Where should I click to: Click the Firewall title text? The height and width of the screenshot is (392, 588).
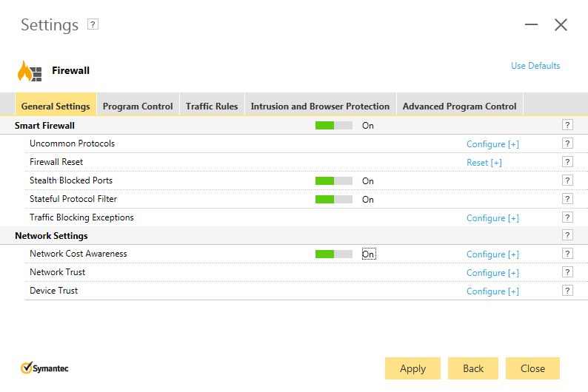pos(70,70)
